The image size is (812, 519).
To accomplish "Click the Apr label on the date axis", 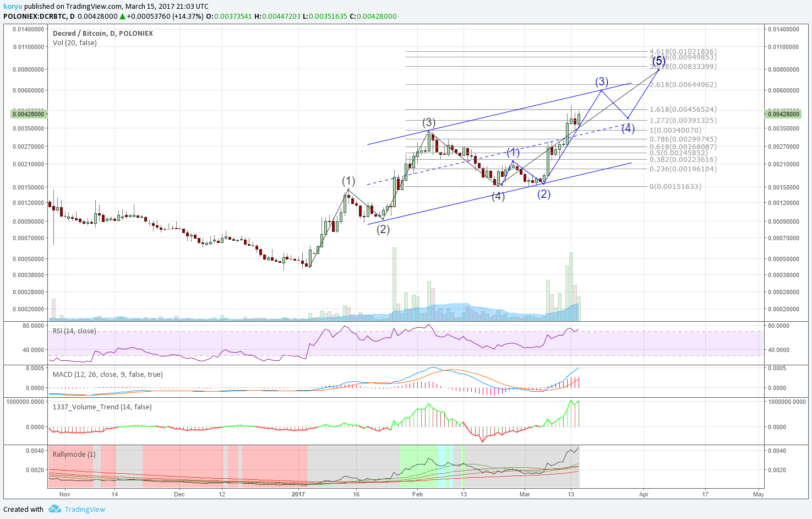I will [644, 494].
